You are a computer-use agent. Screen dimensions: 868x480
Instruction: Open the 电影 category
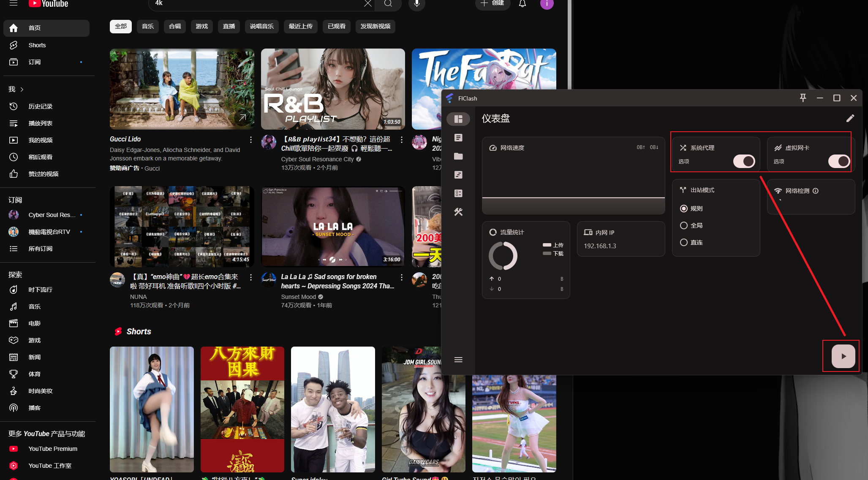[46, 323]
